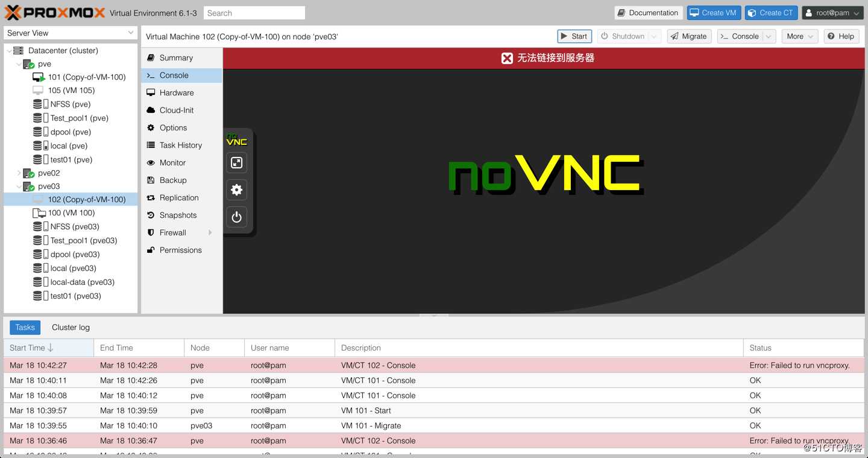Sort by the Start Time column
Viewport: 868px width, 458px height.
point(49,348)
